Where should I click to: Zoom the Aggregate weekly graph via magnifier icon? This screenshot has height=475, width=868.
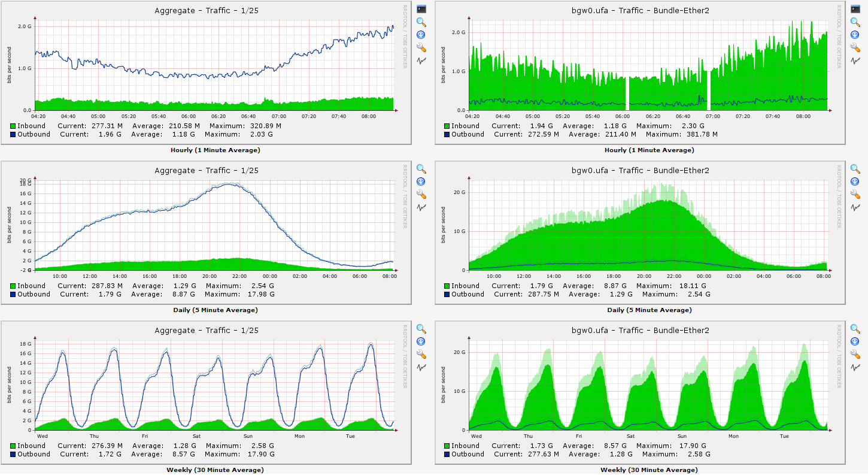[421, 329]
